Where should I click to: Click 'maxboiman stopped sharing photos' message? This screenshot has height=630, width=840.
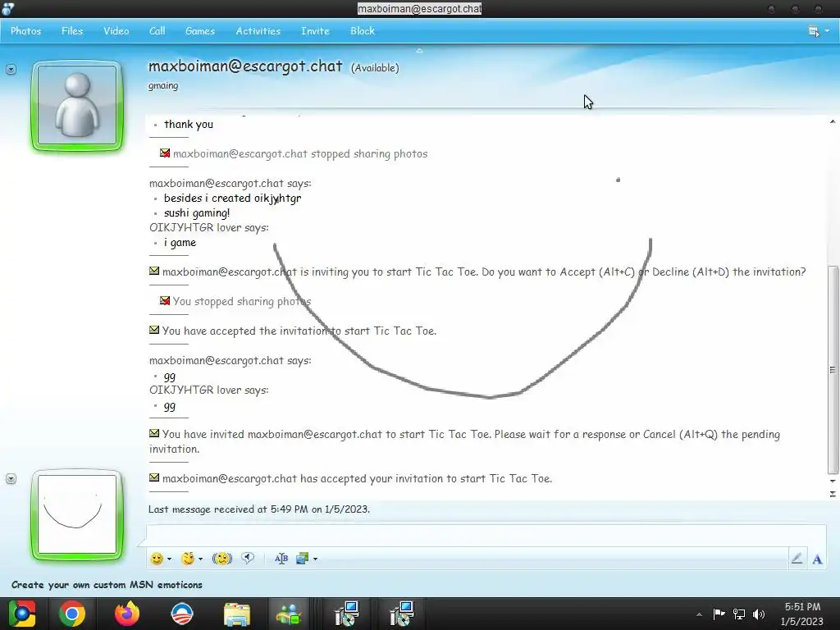coord(294,153)
